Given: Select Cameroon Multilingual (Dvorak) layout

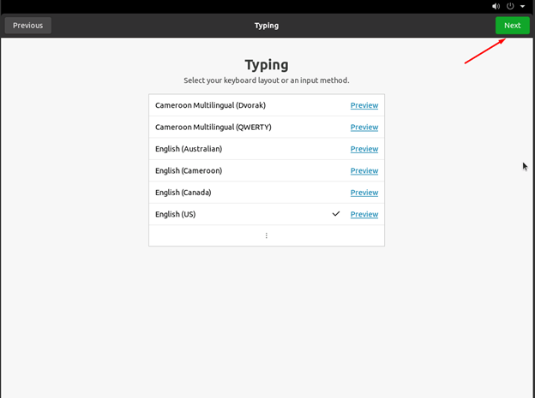Looking at the screenshot, I should [x=266, y=105].
